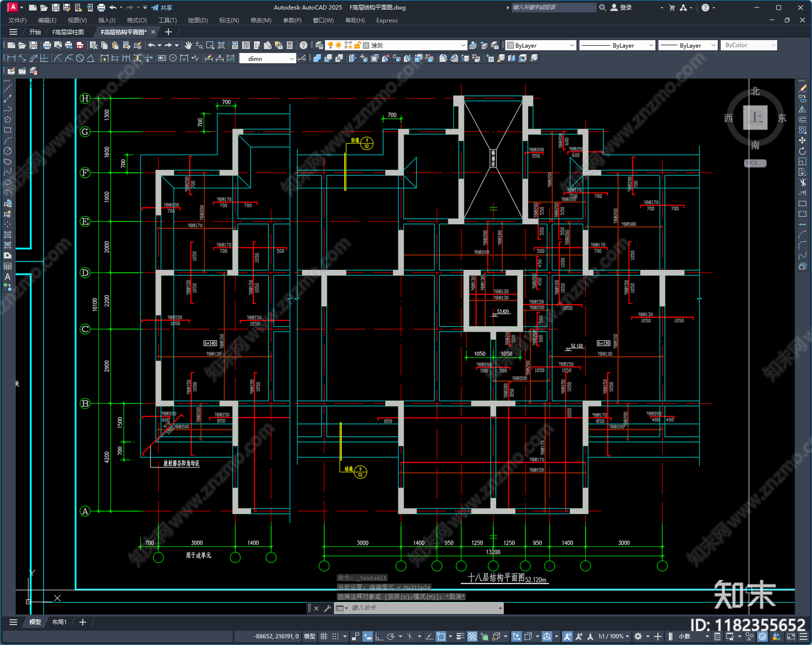Toggle dynamic input in status bar
The image size is (812, 645).
pos(367,636)
